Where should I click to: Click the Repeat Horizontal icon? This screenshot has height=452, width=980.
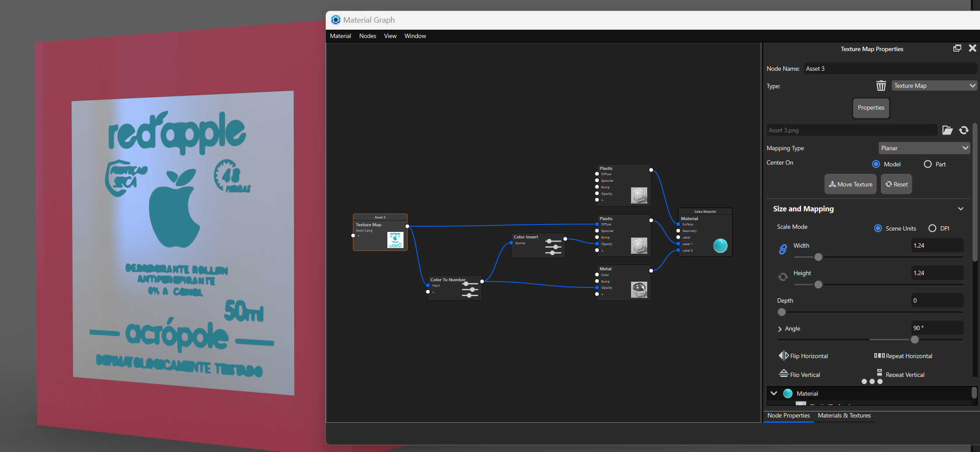tap(879, 355)
